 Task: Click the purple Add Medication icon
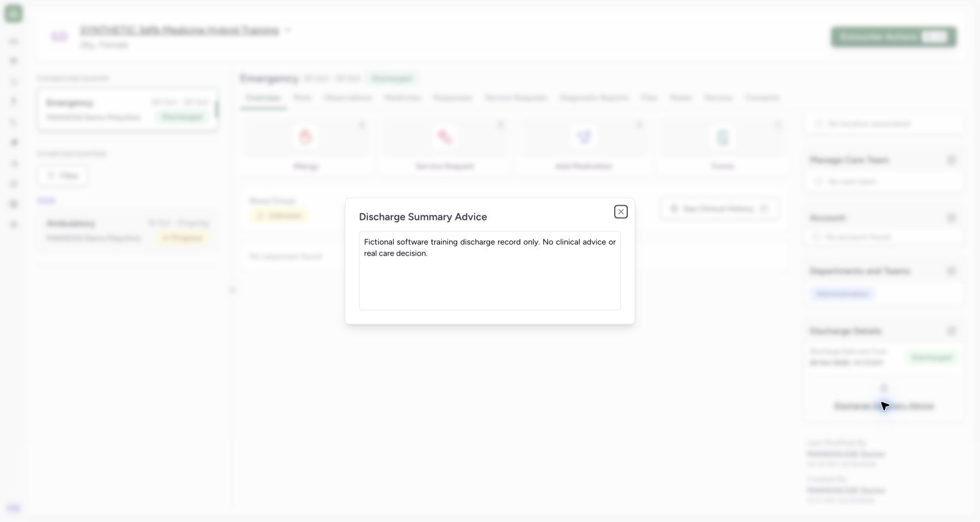point(584,137)
